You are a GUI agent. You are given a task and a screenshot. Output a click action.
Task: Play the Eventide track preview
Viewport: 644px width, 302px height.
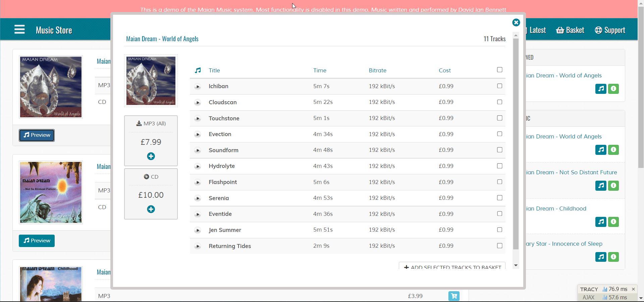tap(198, 214)
